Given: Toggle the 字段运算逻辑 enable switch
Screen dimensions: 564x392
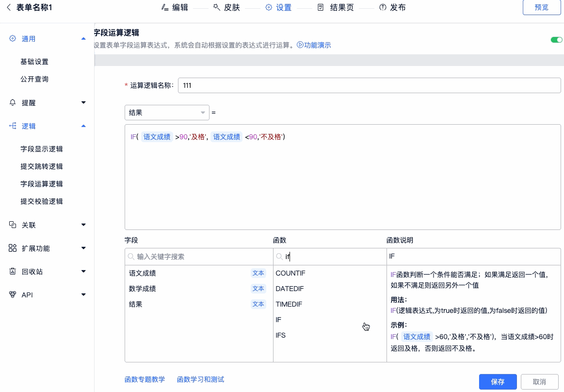Looking at the screenshot, I should (556, 40).
